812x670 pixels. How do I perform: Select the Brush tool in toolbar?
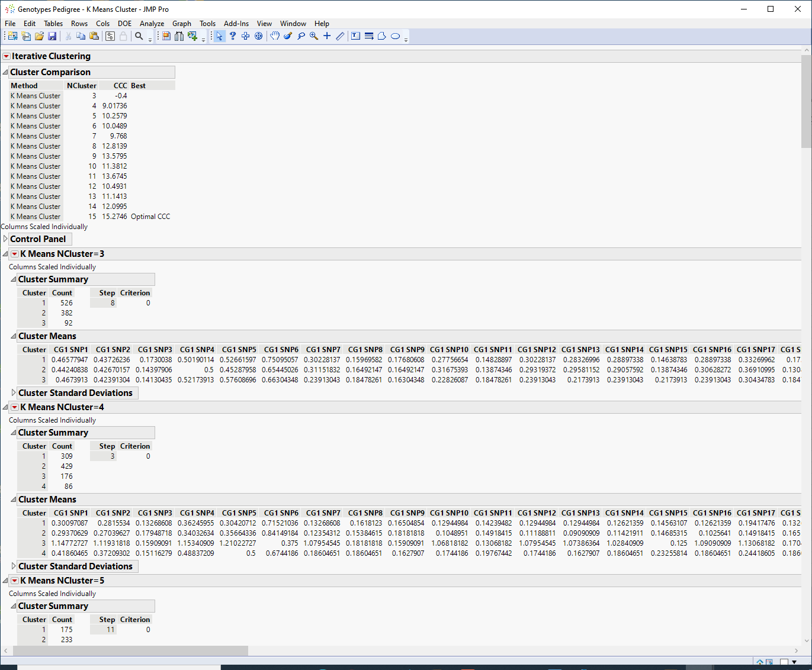click(288, 36)
